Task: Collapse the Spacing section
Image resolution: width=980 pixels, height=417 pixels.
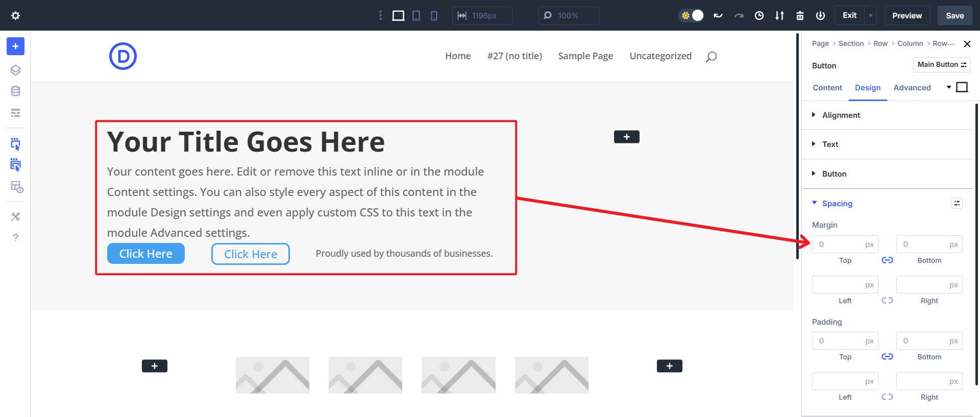Action: coord(837,204)
